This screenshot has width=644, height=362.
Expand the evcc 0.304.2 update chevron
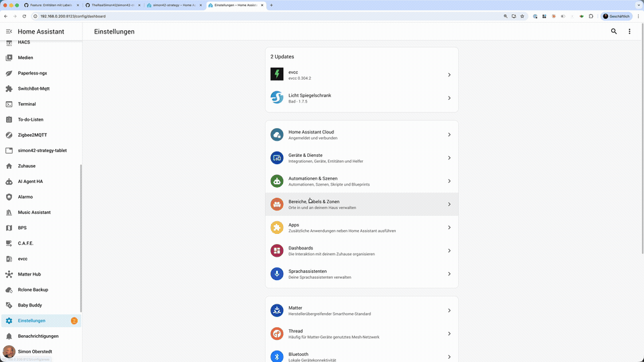(449, 74)
